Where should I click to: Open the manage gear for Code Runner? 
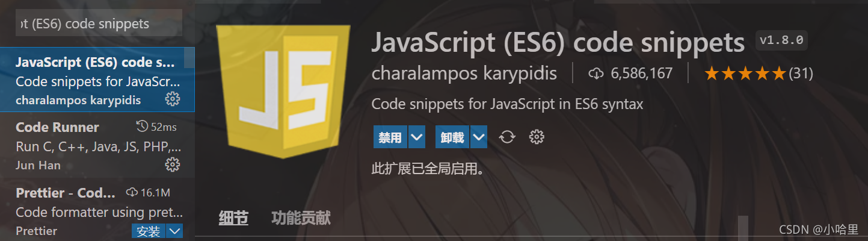(172, 164)
